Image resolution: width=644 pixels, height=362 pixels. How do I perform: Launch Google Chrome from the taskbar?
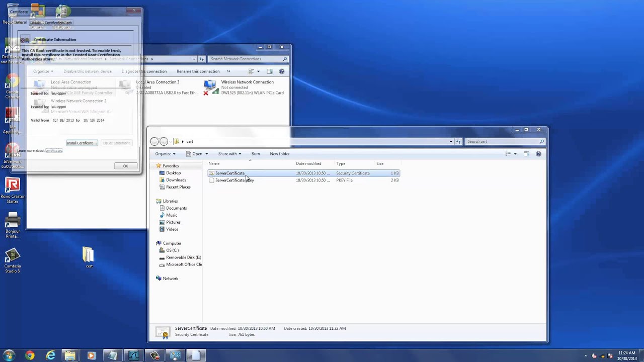click(30, 355)
